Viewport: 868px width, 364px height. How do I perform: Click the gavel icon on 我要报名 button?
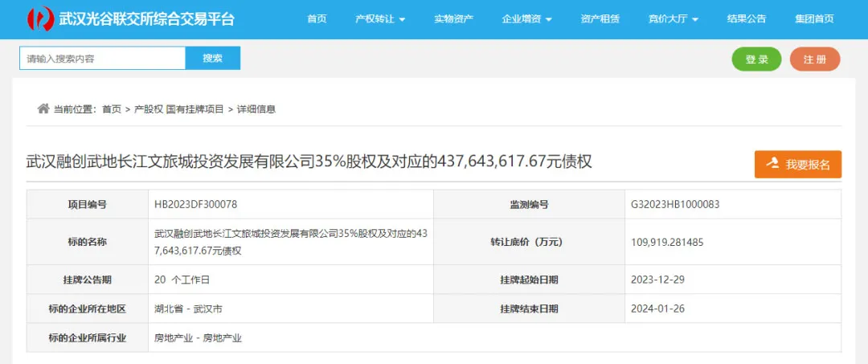tap(772, 164)
